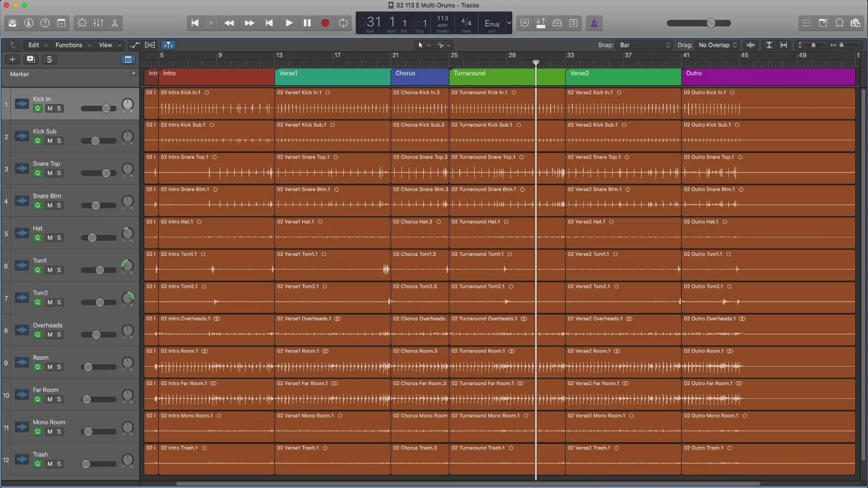Click the master volume slider
868x488 pixels.
(x=698, y=23)
